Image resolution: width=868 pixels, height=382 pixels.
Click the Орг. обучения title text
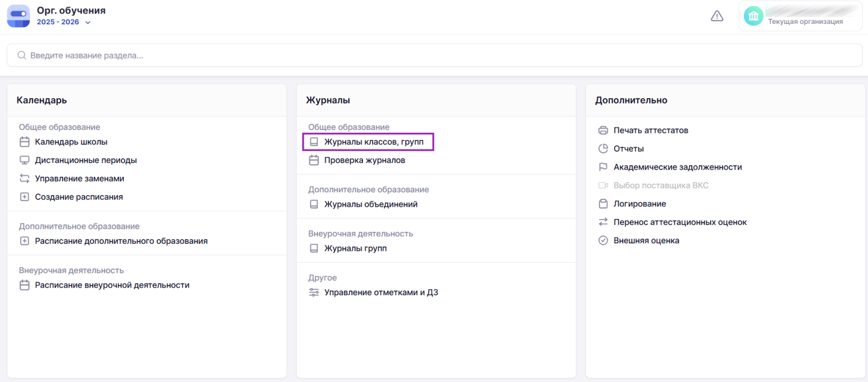pos(71,10)
